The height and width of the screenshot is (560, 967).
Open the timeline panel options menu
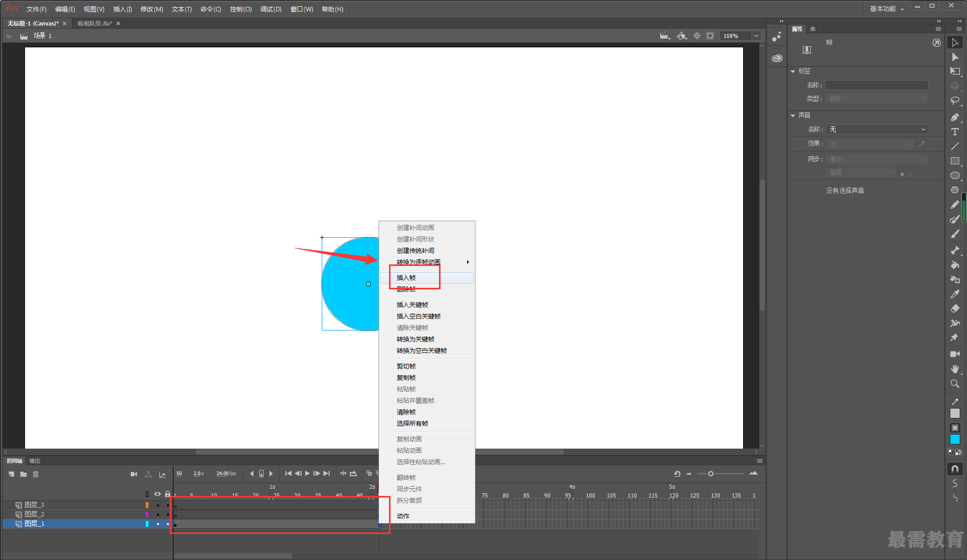tap(760, 461)
